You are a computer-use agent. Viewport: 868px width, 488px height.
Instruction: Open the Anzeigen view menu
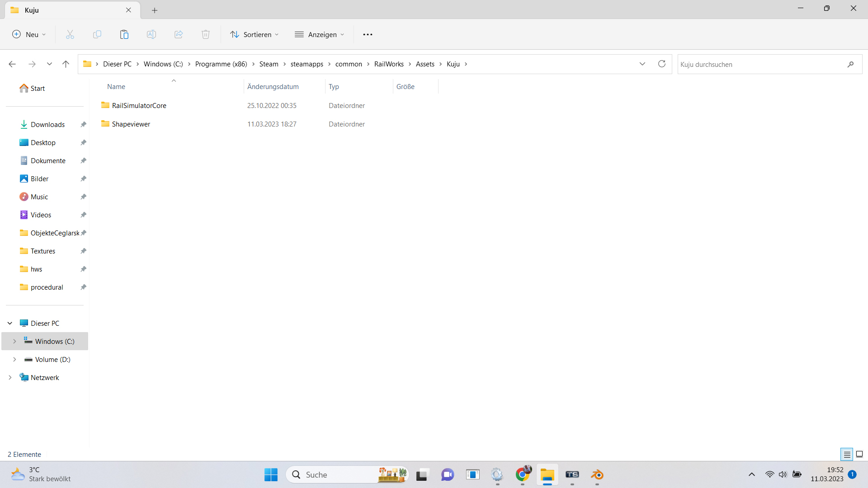(320, 34)
